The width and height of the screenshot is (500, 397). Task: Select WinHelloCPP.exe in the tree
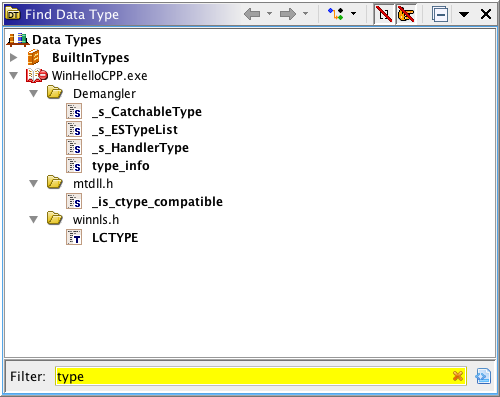[x=99, y=76]
